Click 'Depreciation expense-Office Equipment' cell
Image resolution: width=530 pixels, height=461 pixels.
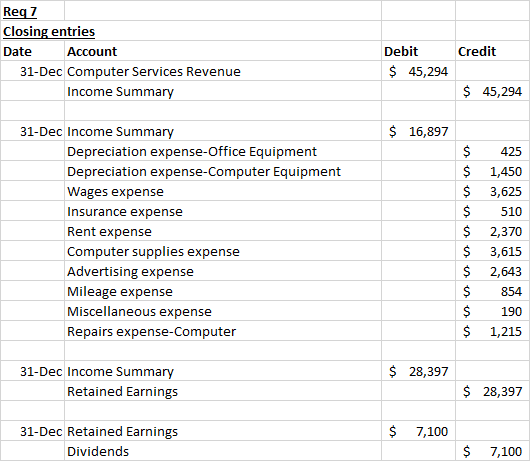(x=223, y=151)
